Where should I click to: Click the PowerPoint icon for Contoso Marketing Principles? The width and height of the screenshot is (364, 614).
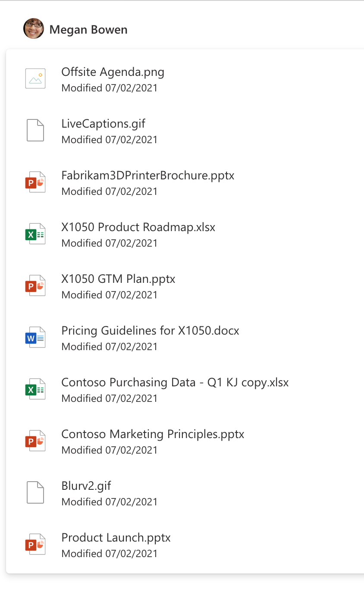[35, 441]
